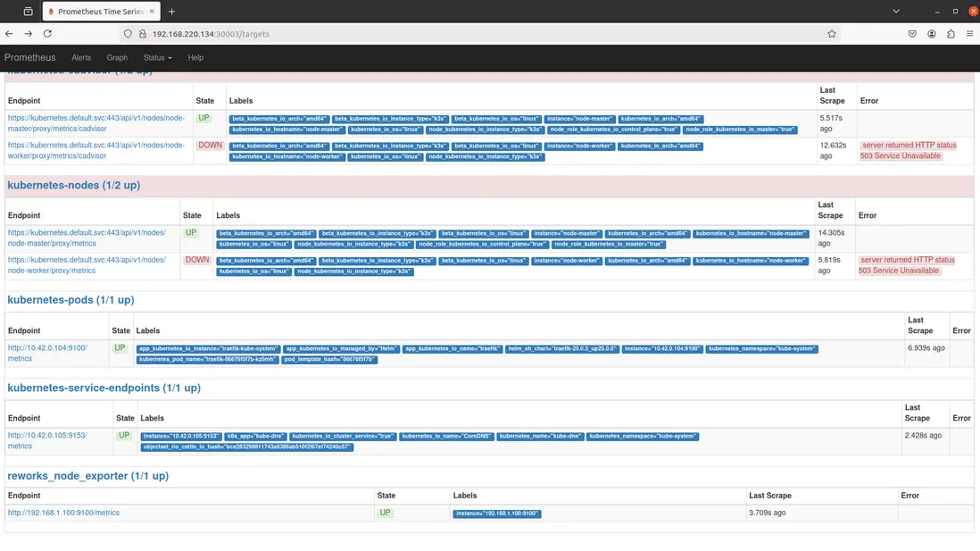980x551 pixels.
Task: Open the Firefox Pocket save icon
Action: [x=912, y=34]
